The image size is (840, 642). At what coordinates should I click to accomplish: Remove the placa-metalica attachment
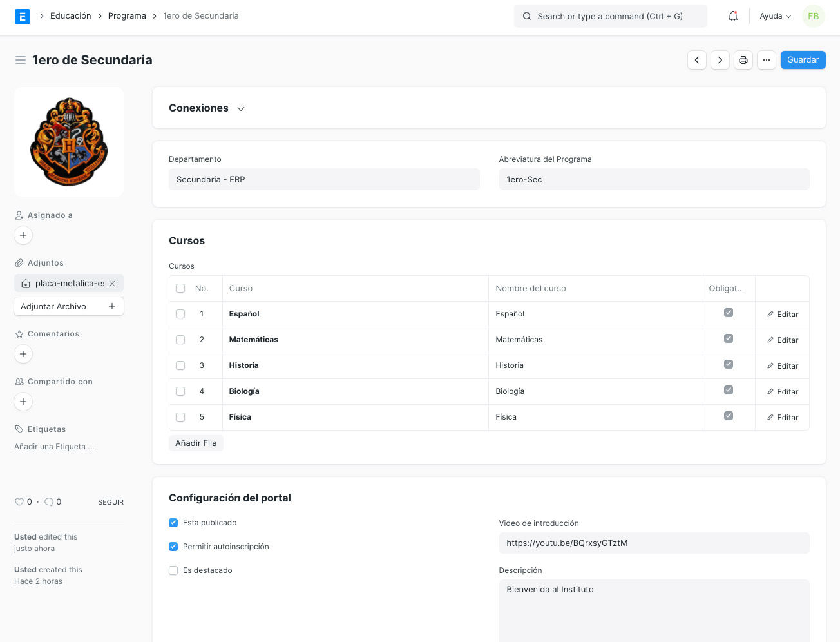[x=112, y=284]
